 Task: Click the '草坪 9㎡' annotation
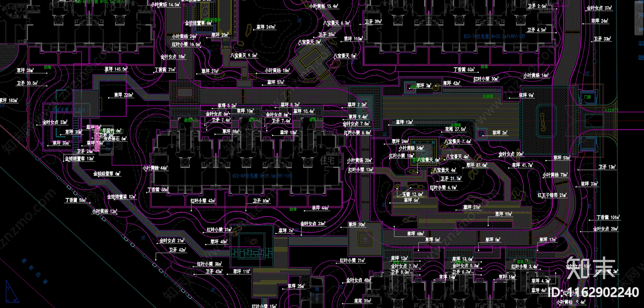[x=526, y=95]
